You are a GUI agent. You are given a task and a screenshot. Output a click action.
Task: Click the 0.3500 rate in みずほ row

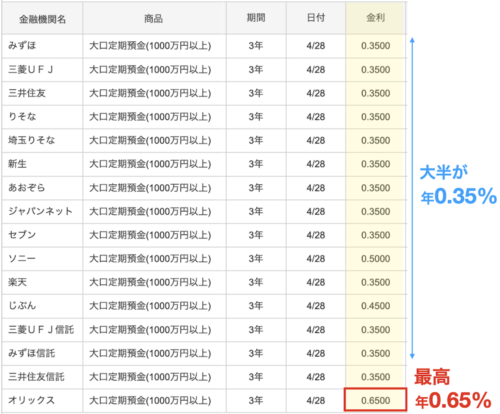tap(376, 46)
